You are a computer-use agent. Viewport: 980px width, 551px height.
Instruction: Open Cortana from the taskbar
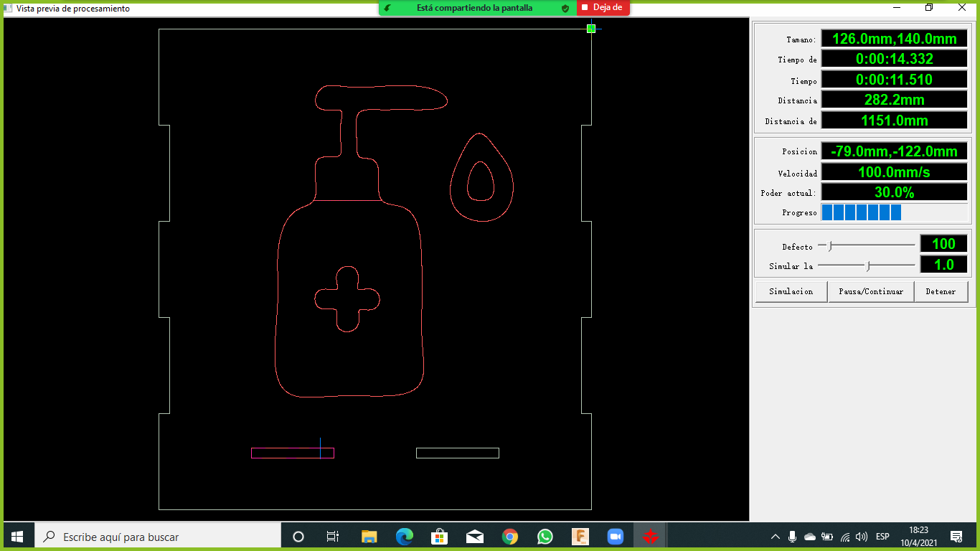point(298,537)
